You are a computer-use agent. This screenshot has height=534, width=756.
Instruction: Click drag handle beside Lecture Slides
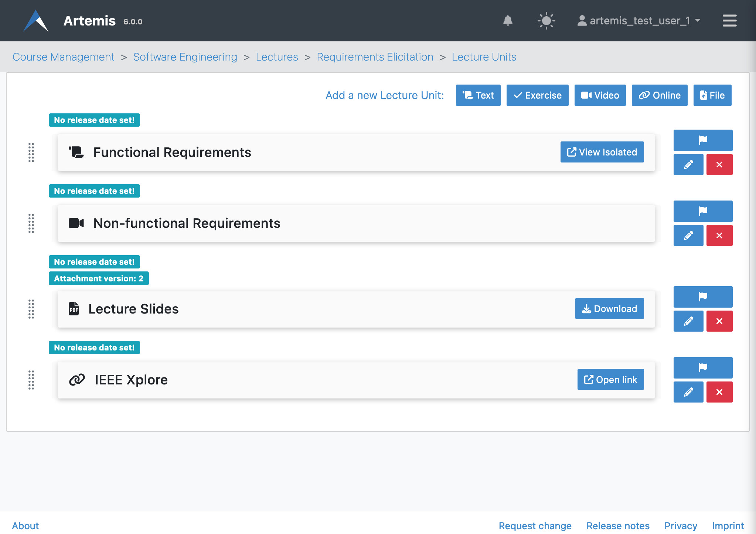click(31, 309)
